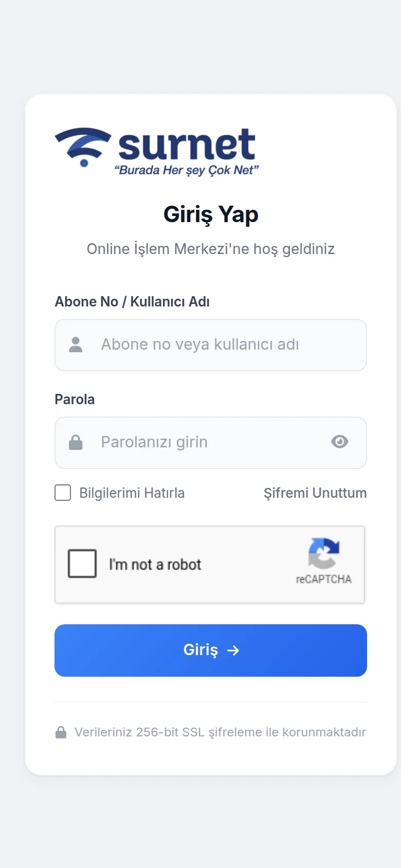Screen dimensions: 401x868
Task: Focus the Parolanızı girin password field
Action: pyautogui.click(x=211, y=443)
